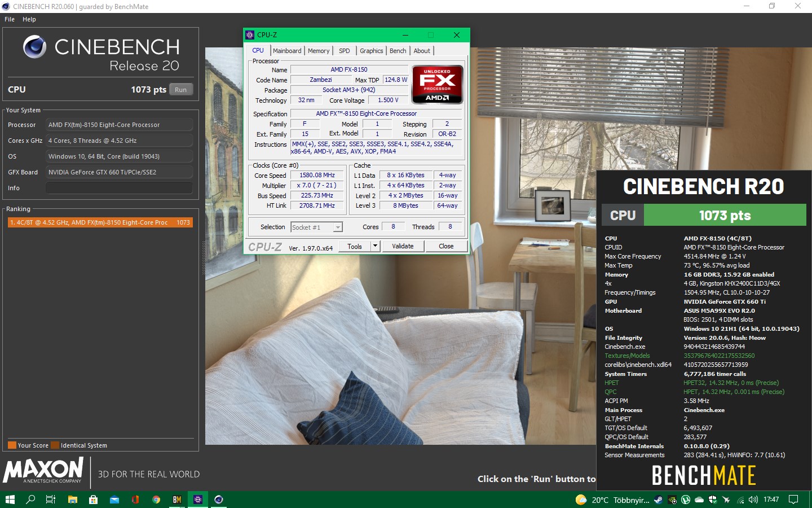Switch to the About tab in CPU-Z
The height and width of the screenshot is (508, 812).
[422, 51]
